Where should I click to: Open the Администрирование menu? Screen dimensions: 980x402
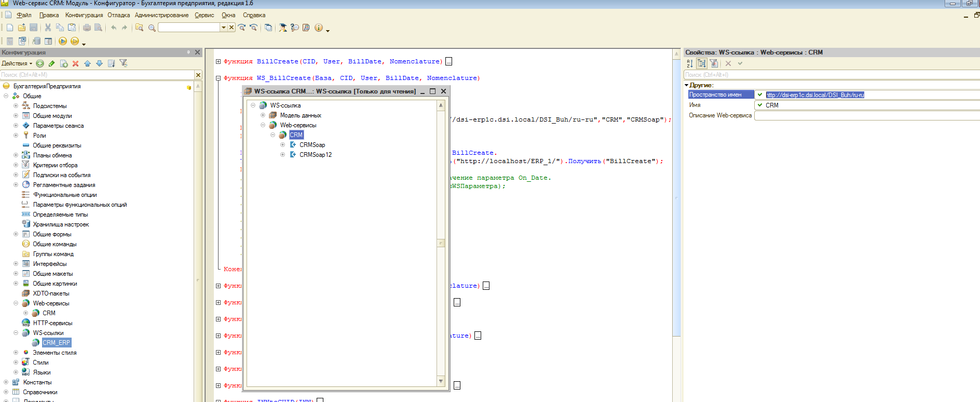161,15
